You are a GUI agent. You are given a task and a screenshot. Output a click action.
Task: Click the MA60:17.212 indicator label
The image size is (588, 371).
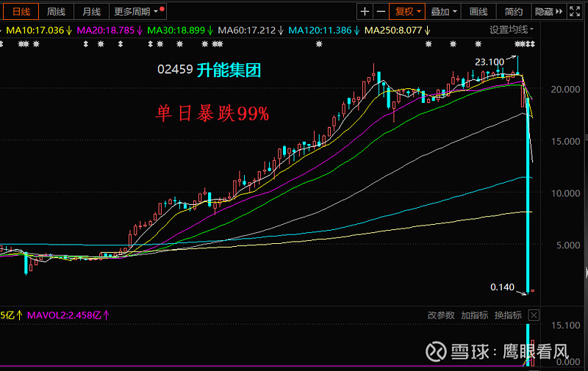(251, 30)
